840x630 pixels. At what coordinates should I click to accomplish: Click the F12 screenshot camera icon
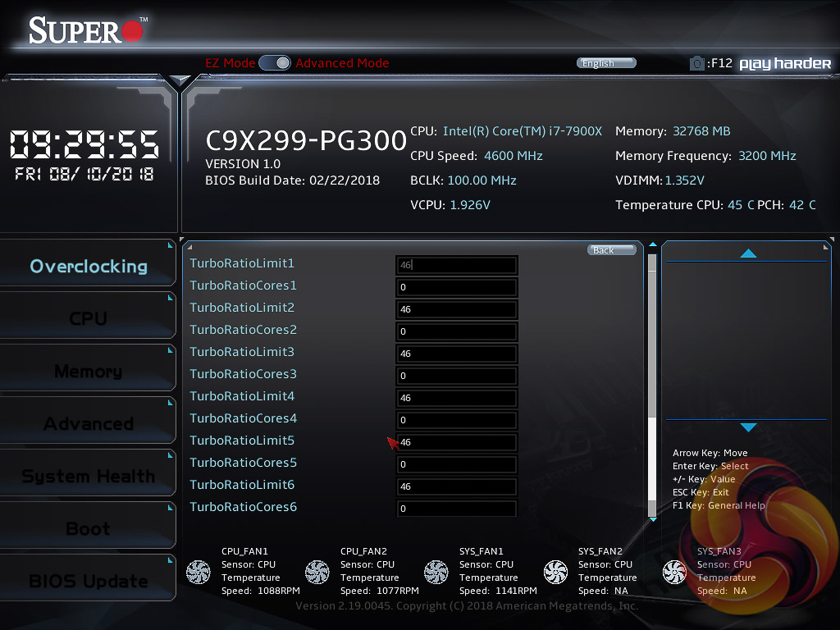pyautogui.click(x=696, y=64)
